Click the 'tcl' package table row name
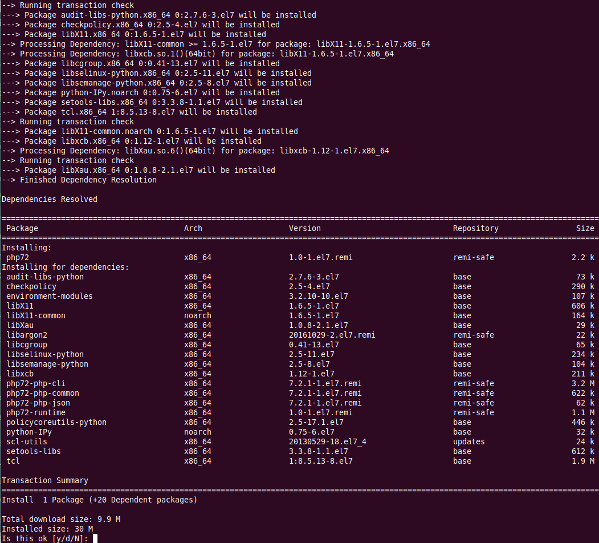 pyautogui.click(x=13, y=461)
